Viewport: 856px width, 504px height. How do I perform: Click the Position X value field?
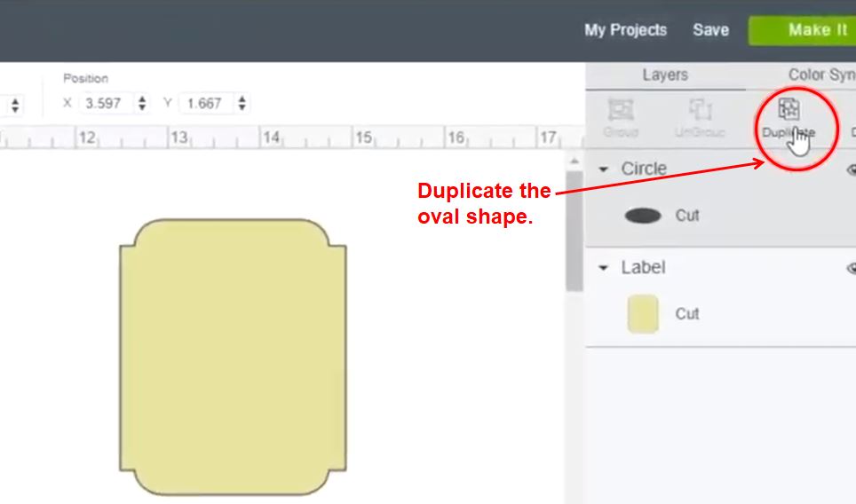(106, 103)
